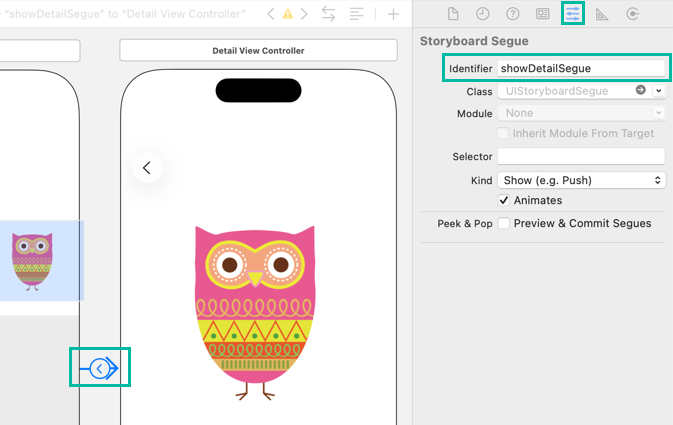Open the Quick Help inspector
The image size is (673, 425).
(513, 14)
